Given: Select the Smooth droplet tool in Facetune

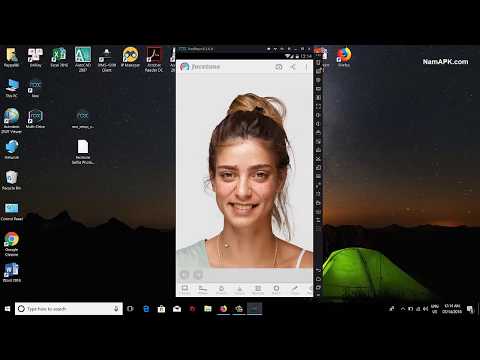Looking at the screenshot, I should pos(221,289).
